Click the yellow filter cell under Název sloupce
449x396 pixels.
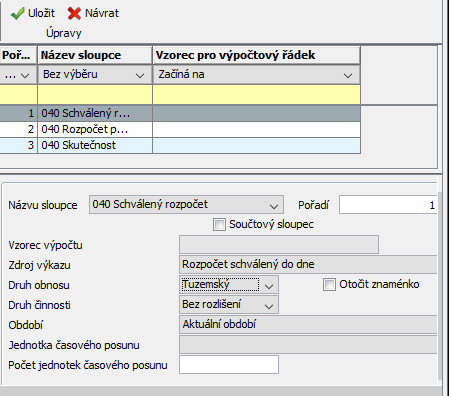coord(95,94)
